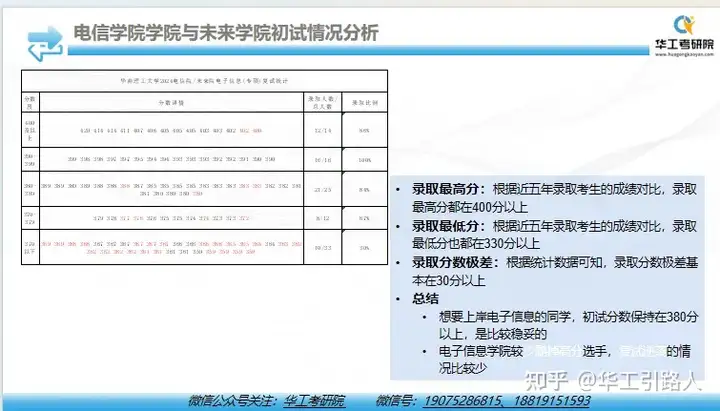The height and width of the screenshot is (411, 720).
Task: Click the text 初试分数保持在380分
Action: [x=641, y=317]
